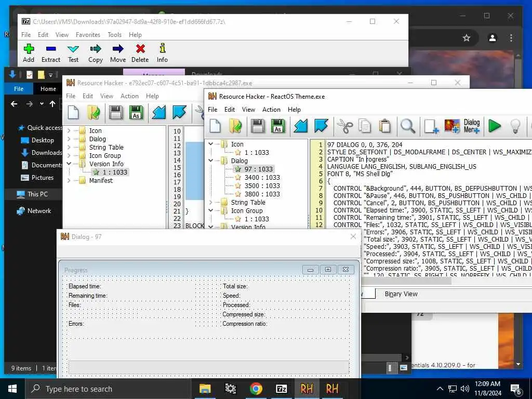The image size is (532, 399).
Task: Open the 7-Zip taskbar icon
Action: pyautogui.click(x=281, y=389)
